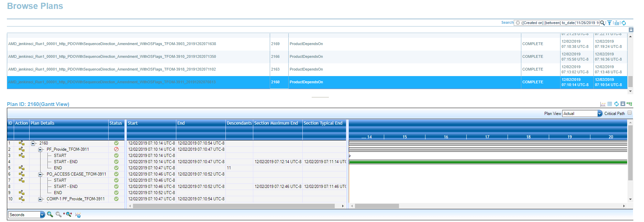644x222 pixels.
Task: Refresh Plan 2160 Gantt view
Action: point(617,104)
